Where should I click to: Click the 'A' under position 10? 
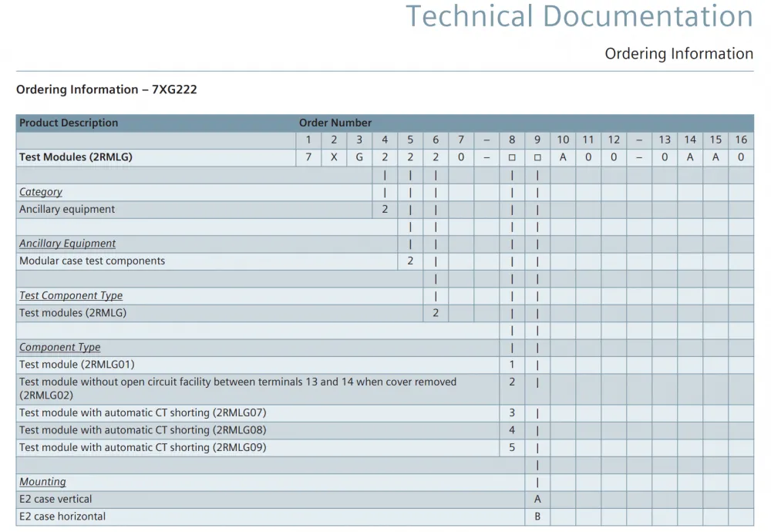point(563,157)
